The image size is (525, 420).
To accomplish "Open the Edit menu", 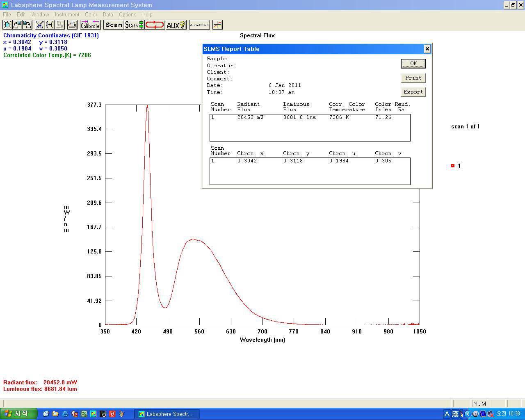I will pyautogui.click(x=21, y=14).
